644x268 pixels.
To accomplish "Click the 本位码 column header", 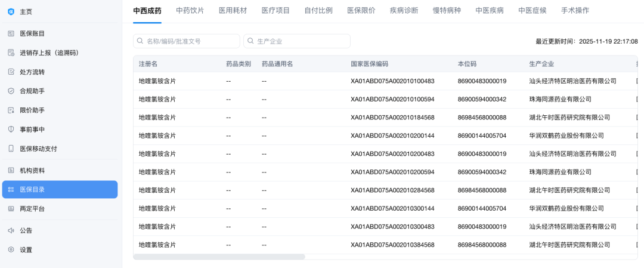I will [x=467, y=64].
